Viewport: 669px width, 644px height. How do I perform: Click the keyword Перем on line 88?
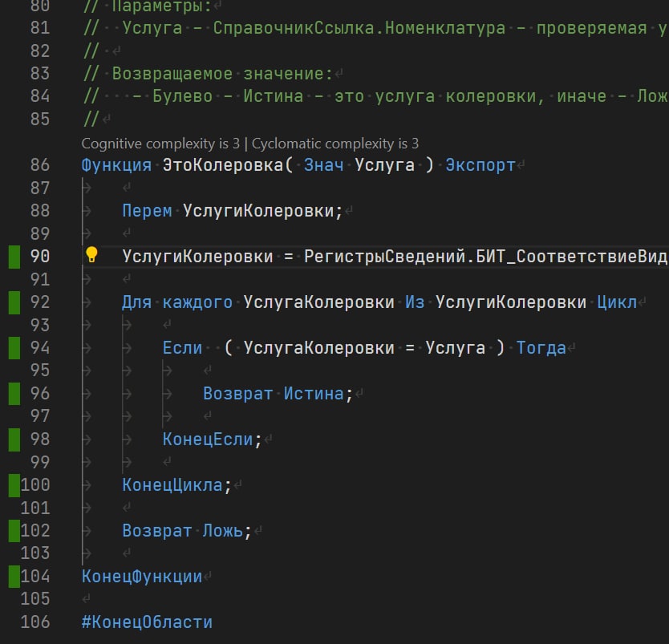pyautogui.click(x=147, y=211)
